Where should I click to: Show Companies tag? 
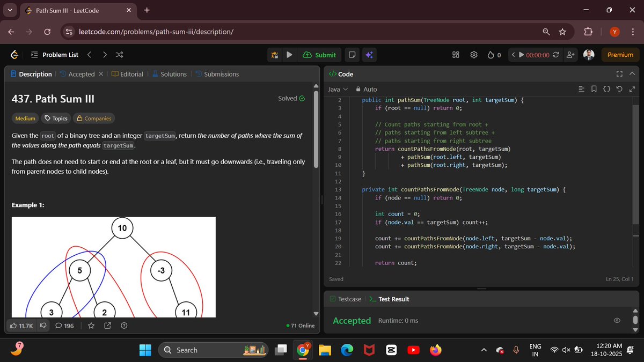coord(93,119)
